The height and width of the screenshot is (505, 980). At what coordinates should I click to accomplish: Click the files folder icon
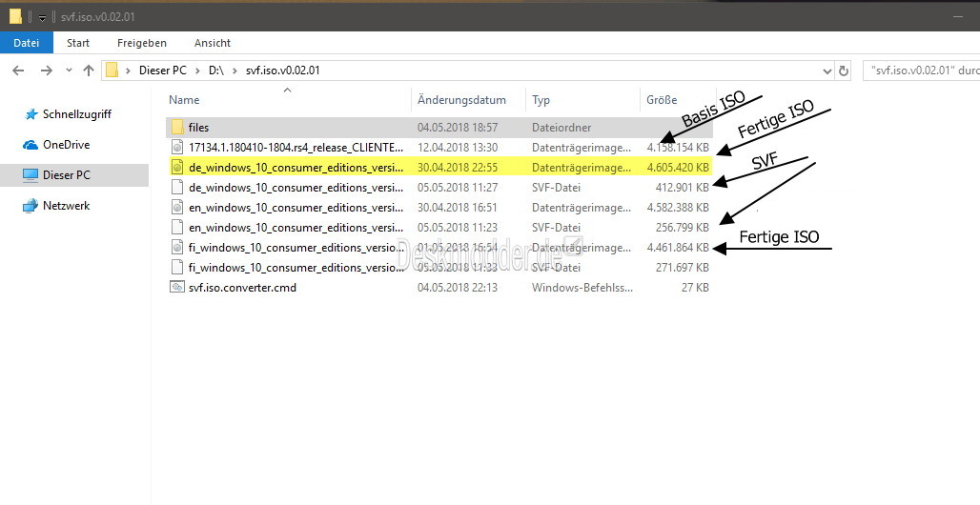point(177,128)
